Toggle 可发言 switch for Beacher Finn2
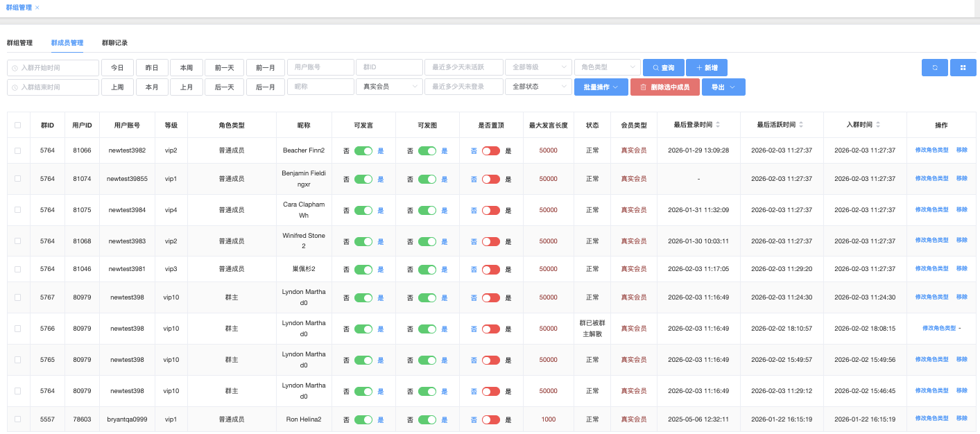Image resolution: width=980 pixels, height=434 pixels. (x=363, y=150)
